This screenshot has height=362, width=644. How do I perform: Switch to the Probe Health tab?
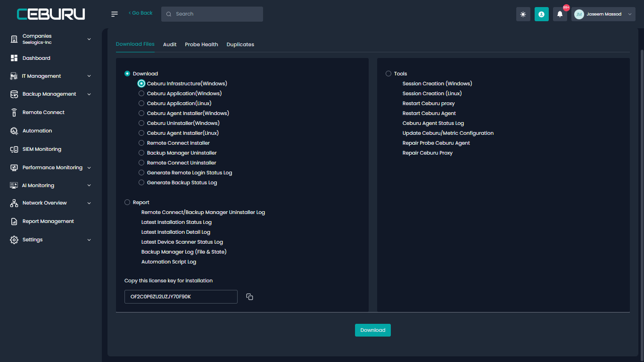click(201, 44)
